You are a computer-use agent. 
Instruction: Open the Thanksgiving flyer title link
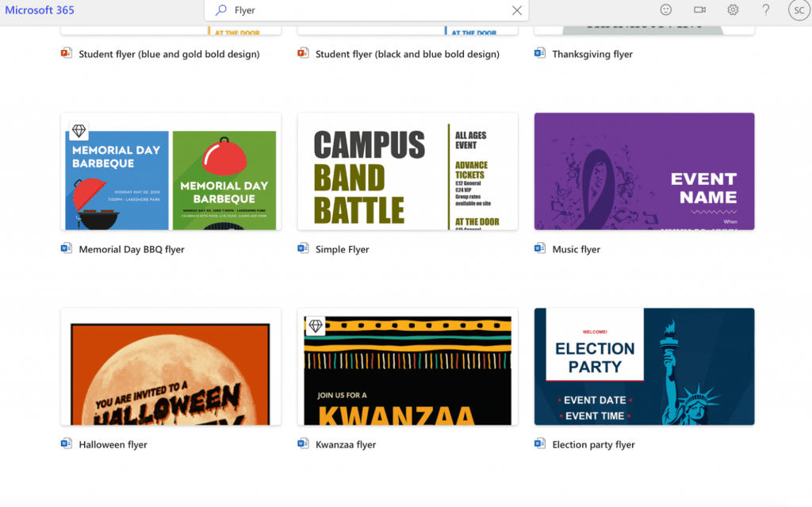[x=592, y=54]
